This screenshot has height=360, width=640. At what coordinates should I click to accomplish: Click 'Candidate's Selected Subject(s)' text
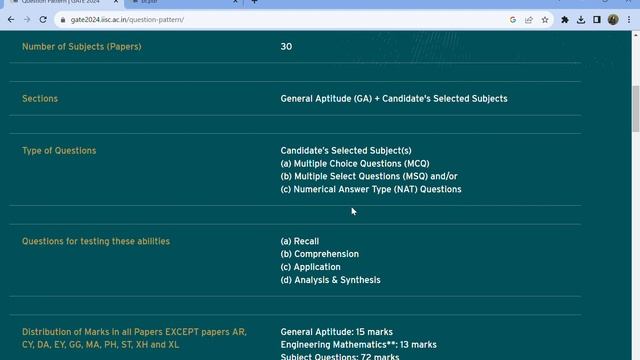(x=346, y=151)
